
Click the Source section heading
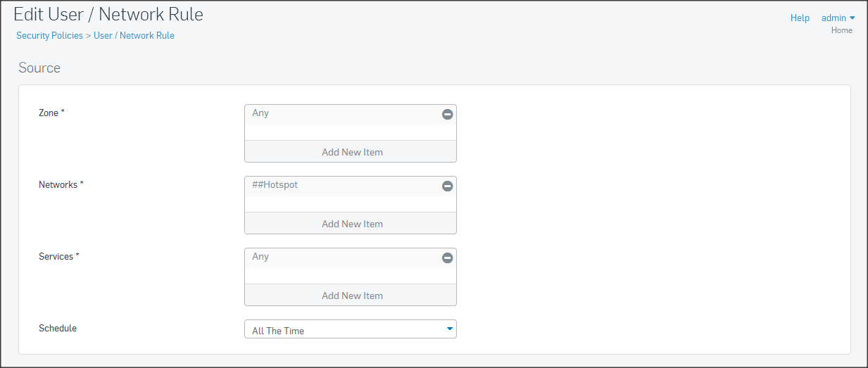(x=39, y=68)
